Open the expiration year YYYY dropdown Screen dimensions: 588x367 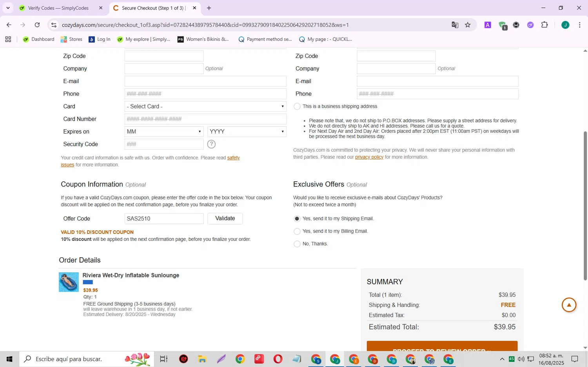coord(247,132)
